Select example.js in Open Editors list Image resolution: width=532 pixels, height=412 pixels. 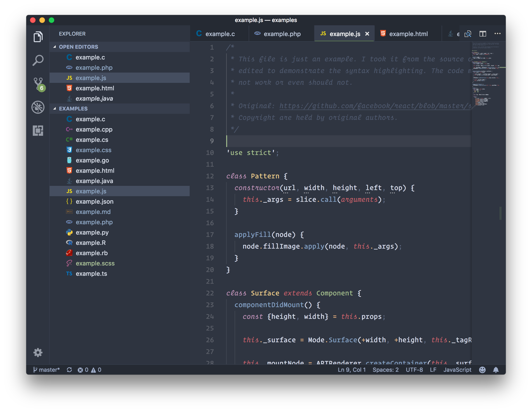(120, 78)
